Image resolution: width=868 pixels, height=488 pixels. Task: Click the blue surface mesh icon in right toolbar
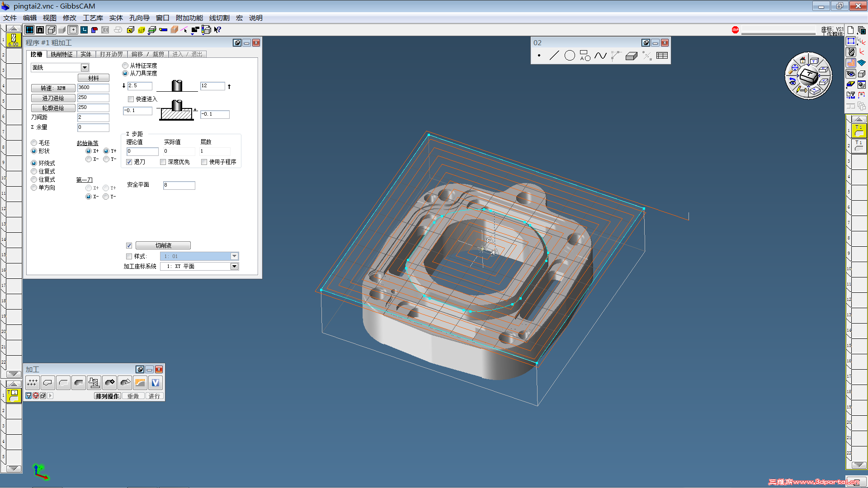862,63
